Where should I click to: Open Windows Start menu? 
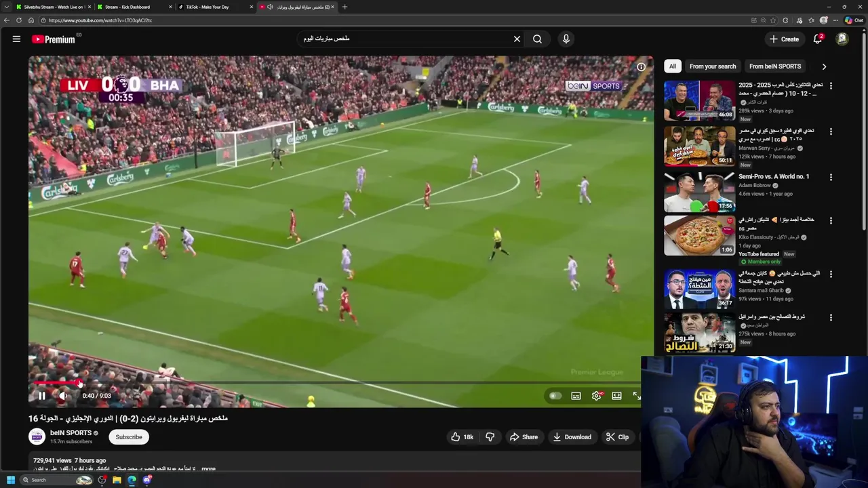[10, 480]
